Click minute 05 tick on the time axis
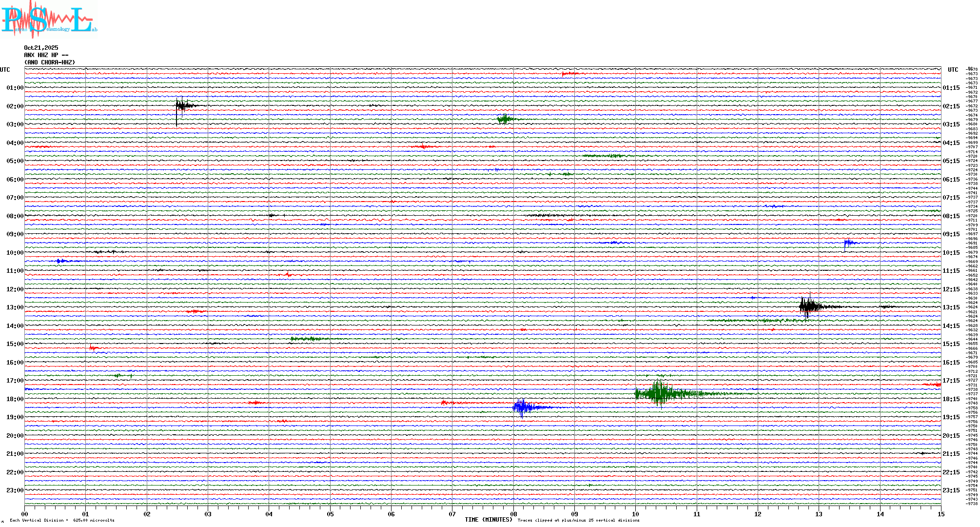The width and height of the screenshot is (980, 527). click(330, 514)
